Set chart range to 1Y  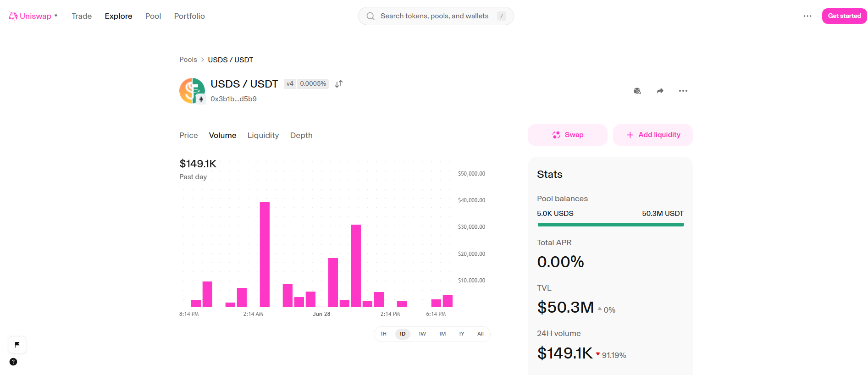tap(462, 334)
